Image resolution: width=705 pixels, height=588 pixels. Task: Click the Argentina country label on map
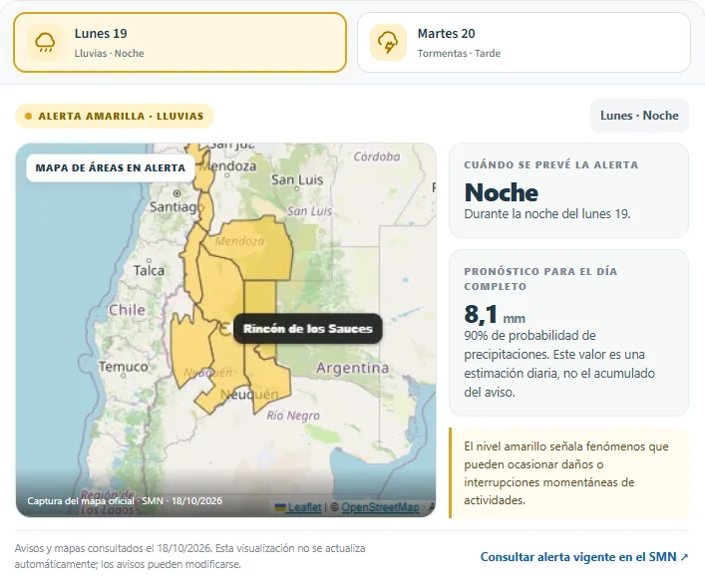353,368
